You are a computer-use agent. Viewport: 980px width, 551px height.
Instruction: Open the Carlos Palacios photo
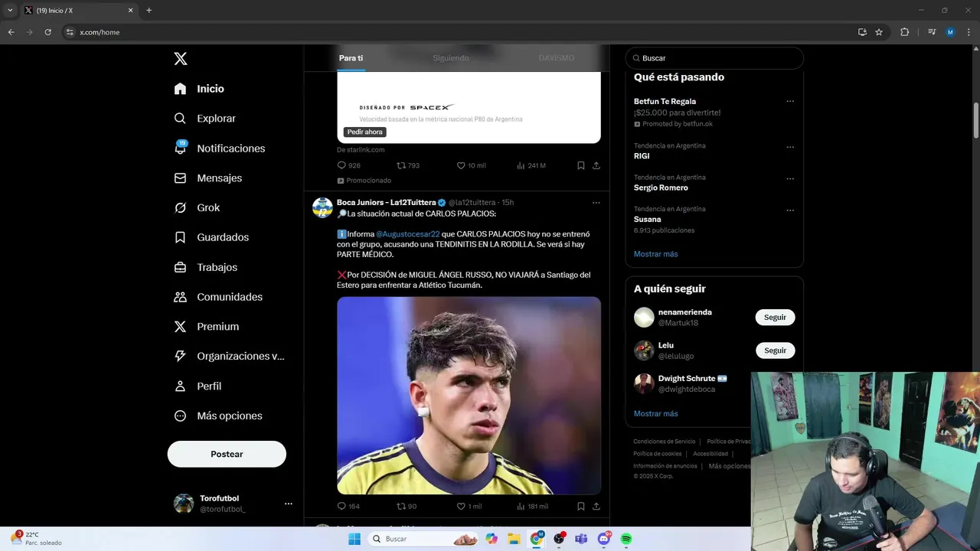click(469, 396)
